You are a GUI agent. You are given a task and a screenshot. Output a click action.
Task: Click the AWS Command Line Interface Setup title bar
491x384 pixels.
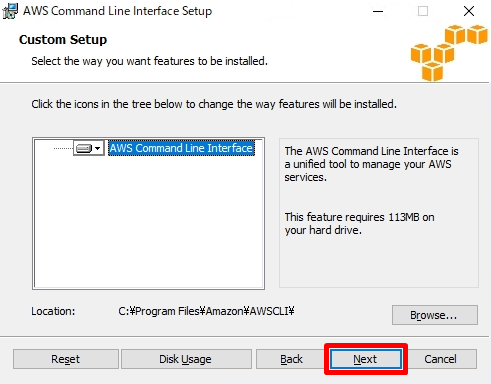click(x=117, y=11)
